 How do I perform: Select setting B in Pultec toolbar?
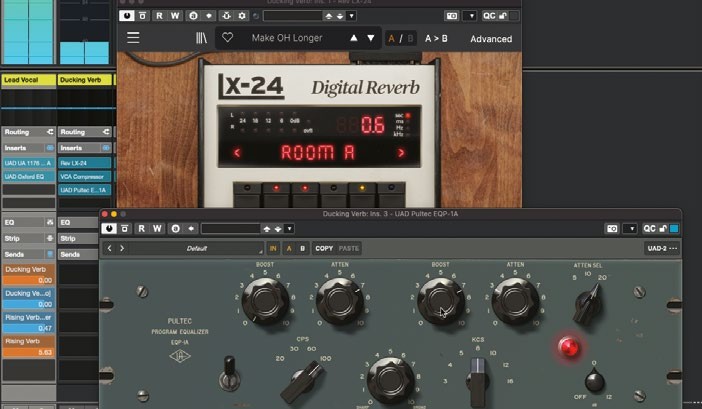pos(303,248)
